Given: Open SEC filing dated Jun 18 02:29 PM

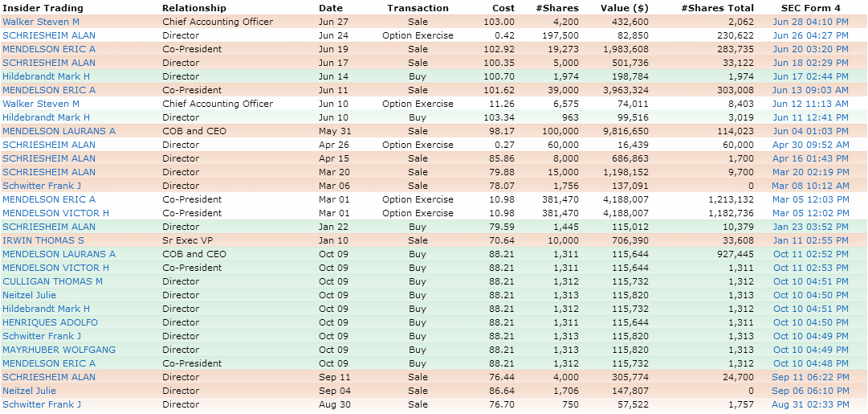Looking at the screenshot, I should coord(810,64).
